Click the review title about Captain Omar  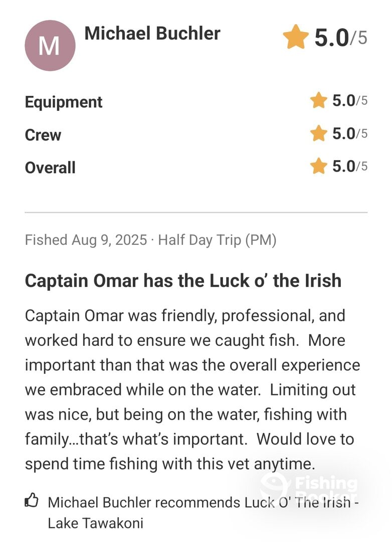point(183,281)
